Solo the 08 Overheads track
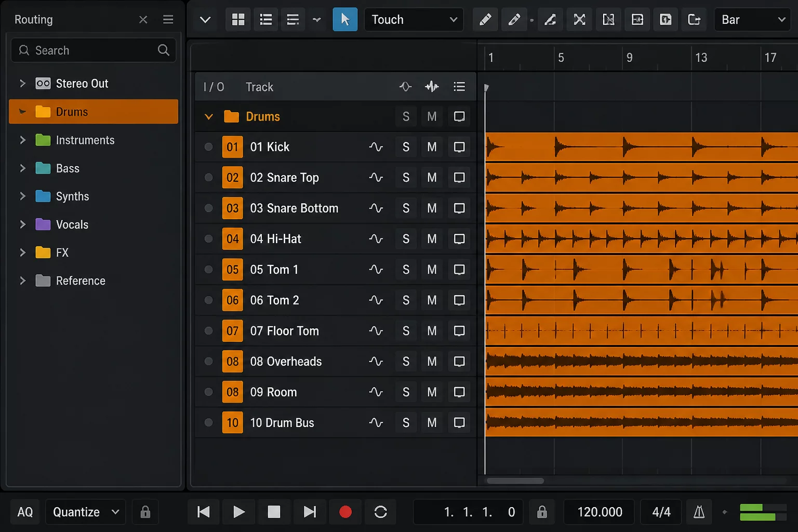The image size is (798, 532). (406, 362)
